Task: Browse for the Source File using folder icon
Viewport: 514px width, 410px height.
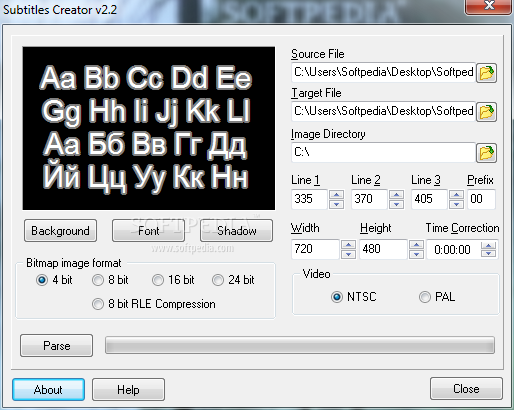Action: pos(486,72)
